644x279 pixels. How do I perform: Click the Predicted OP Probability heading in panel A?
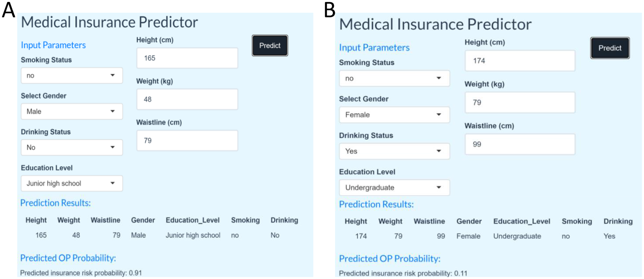pyautogui.click(x=68, y=258)
